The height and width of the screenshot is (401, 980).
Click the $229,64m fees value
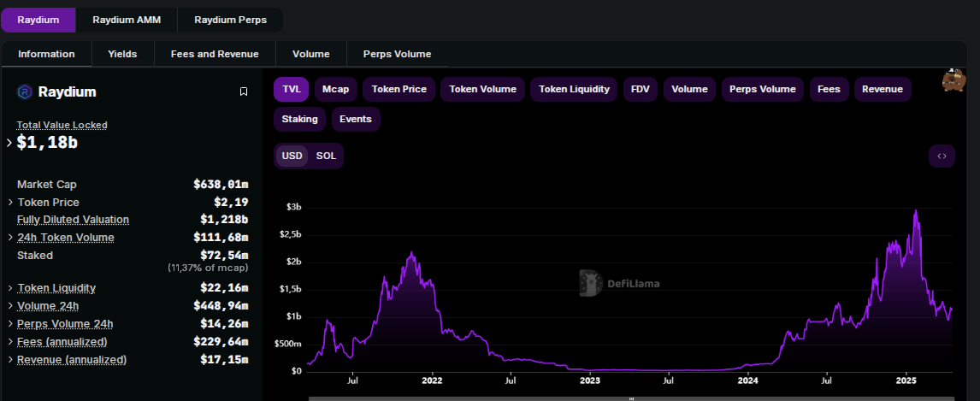(221, 342)
